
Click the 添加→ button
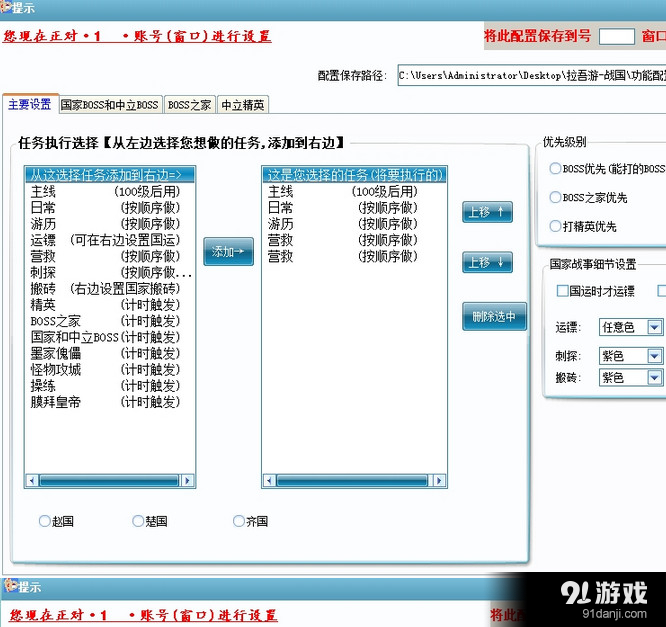point(228,251)
